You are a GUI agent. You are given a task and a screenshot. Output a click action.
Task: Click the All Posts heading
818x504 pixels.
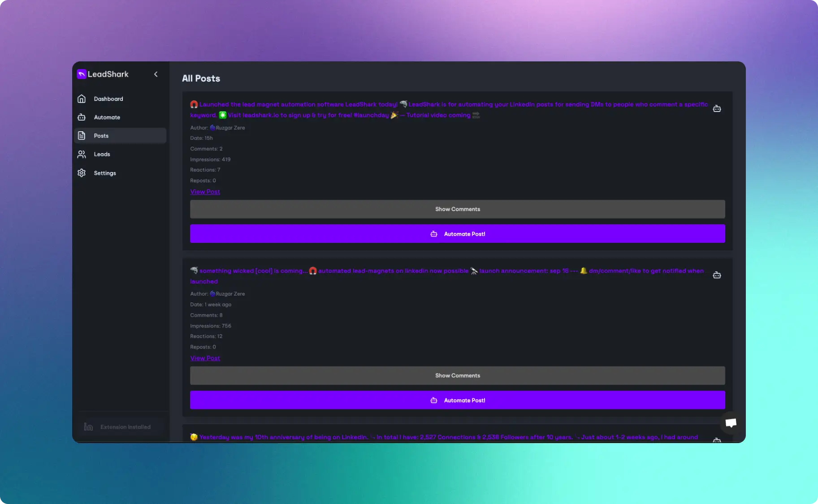tap(201, 78)
